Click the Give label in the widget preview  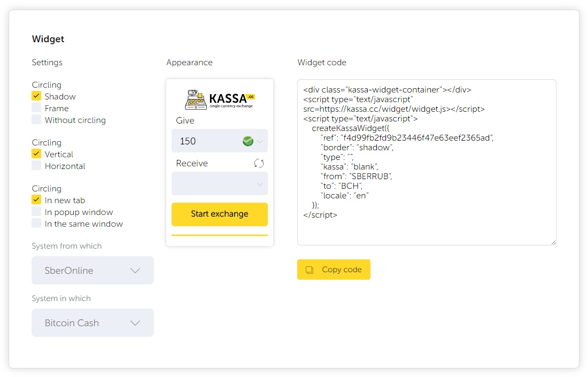pyautogui.click(x=185, y=121)
